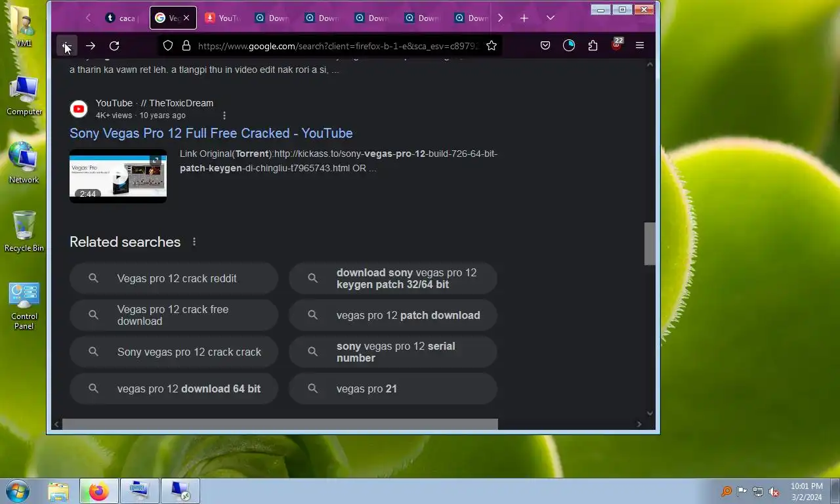Image resolution: width=840 pixels, height=504 pixels.
Task: Select the Recycle Bin desktop icon
Action: (24, 231)
